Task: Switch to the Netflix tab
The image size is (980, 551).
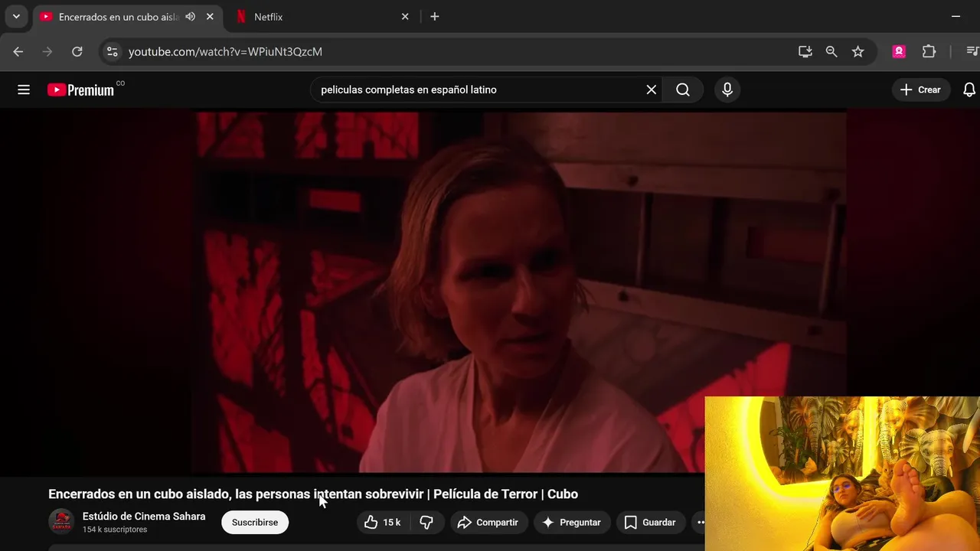Action: click(x=322, y=17)
